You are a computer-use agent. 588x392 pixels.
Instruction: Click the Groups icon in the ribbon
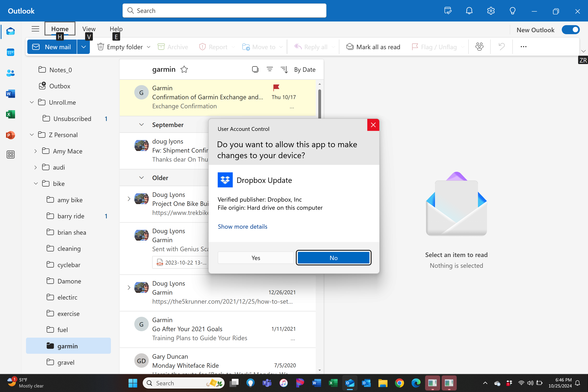tap(479, 47)
